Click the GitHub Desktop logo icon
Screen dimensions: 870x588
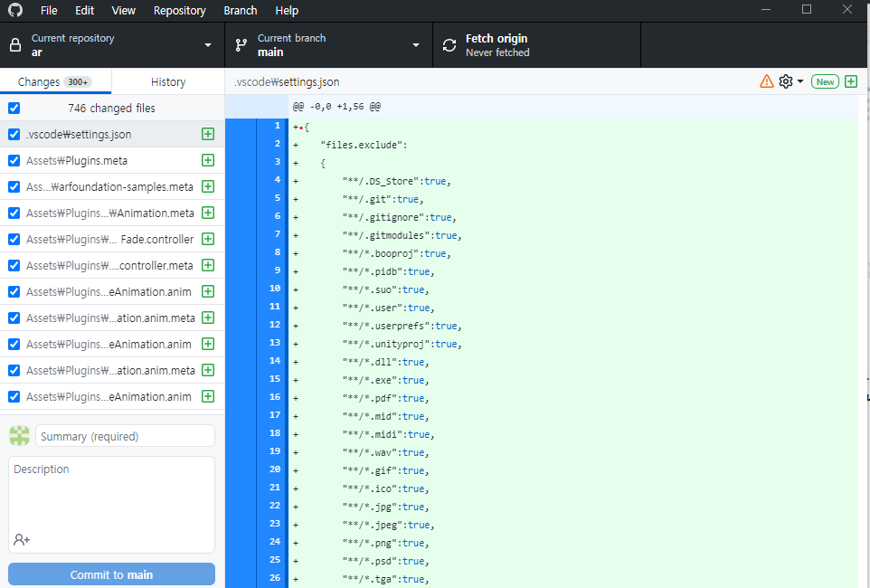15,10
